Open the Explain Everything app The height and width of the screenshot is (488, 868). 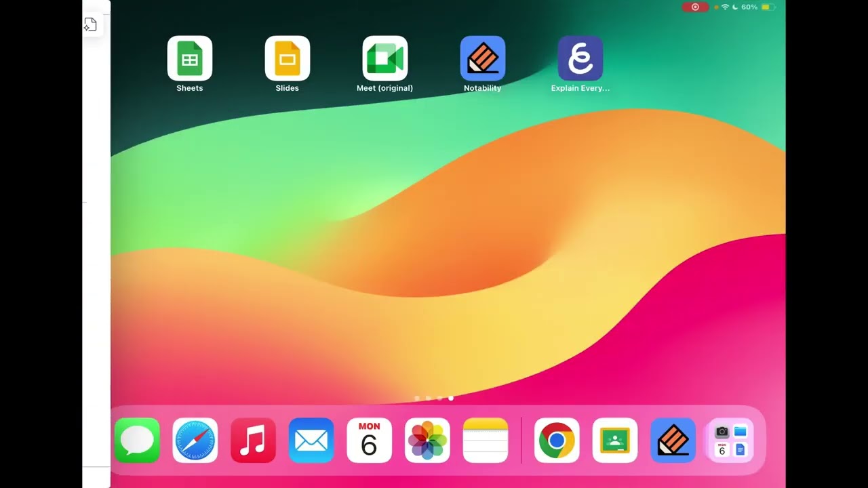coord(580,58)
